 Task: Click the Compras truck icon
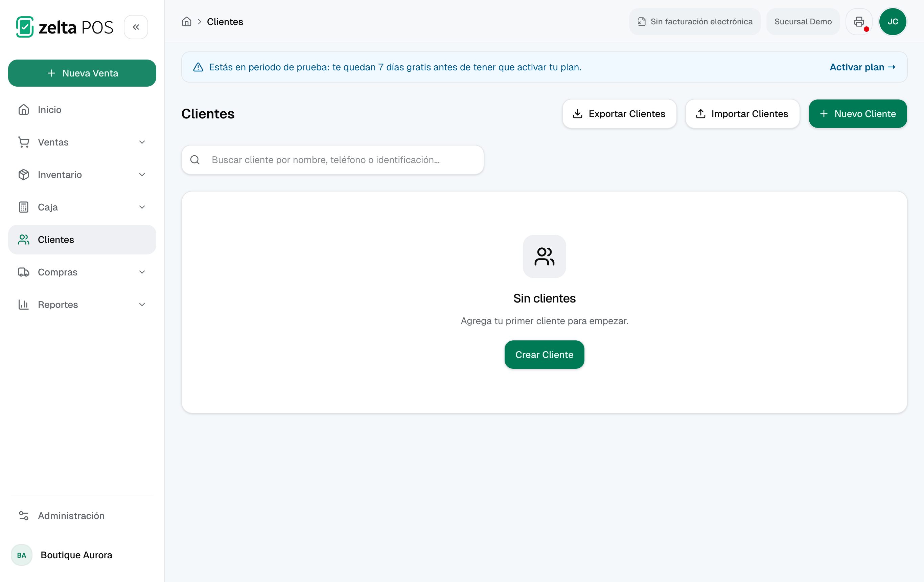pyautogui.click(x=24, y=272)
